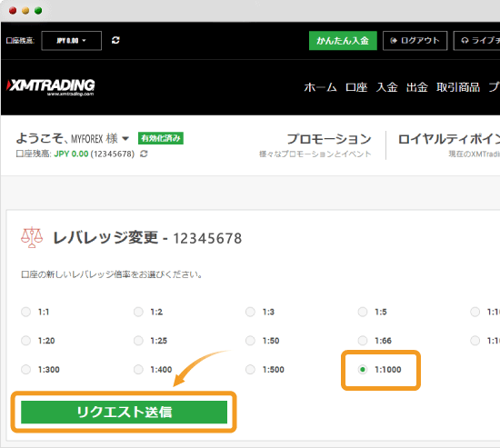Click the XMTRADING logo
This screenshot has width=500, height=448.
(51, 87)
